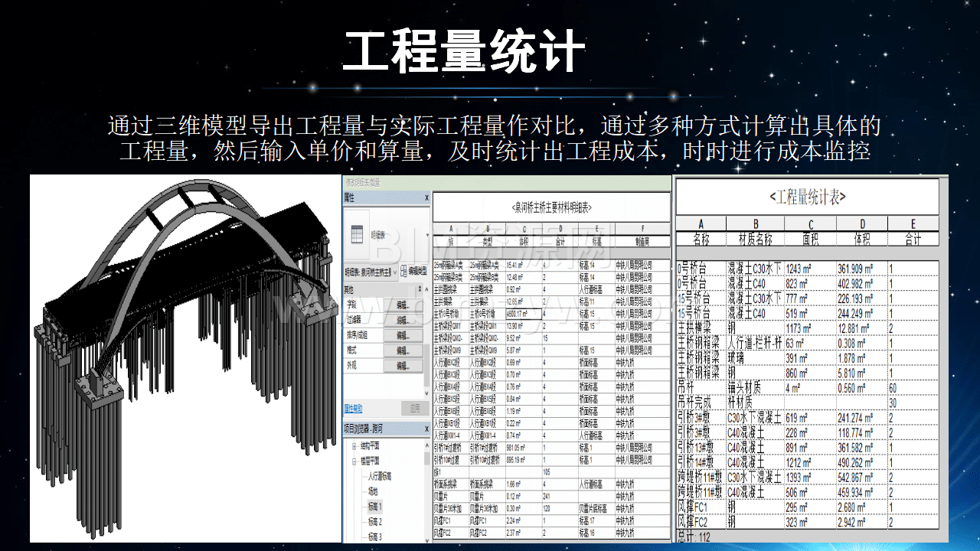
Task: Click the 族 column heading
Action: click(x=451, y=241)
